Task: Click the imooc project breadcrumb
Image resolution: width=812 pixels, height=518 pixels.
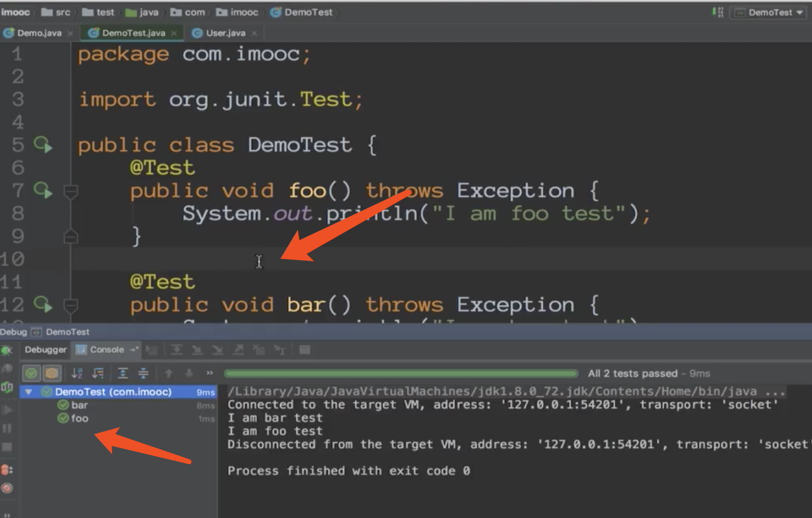Action: 15,12
